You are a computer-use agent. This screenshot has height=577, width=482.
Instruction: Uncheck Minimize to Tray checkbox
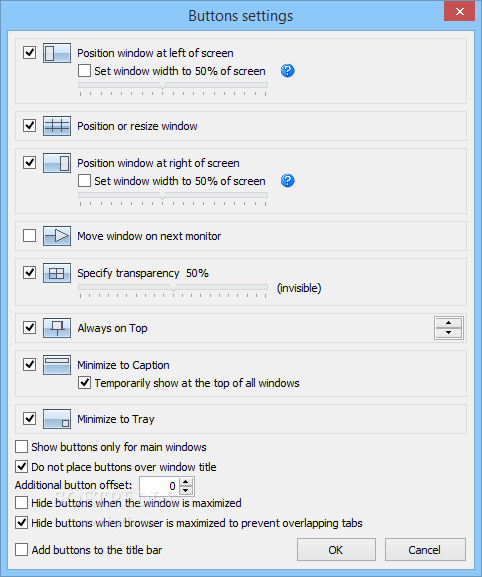pyautogui.click(x=29, y=418)
